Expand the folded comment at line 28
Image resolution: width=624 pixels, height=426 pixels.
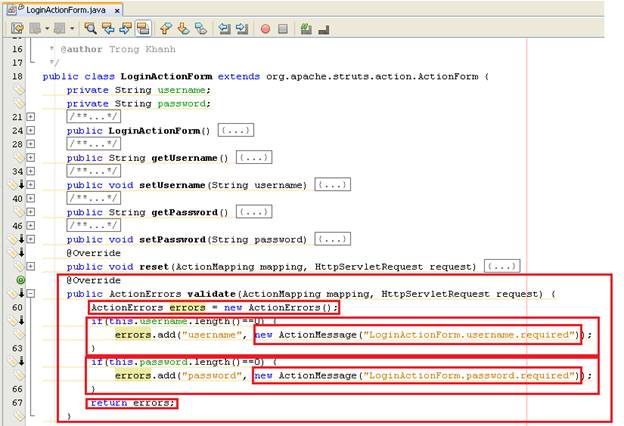point(31,144)
